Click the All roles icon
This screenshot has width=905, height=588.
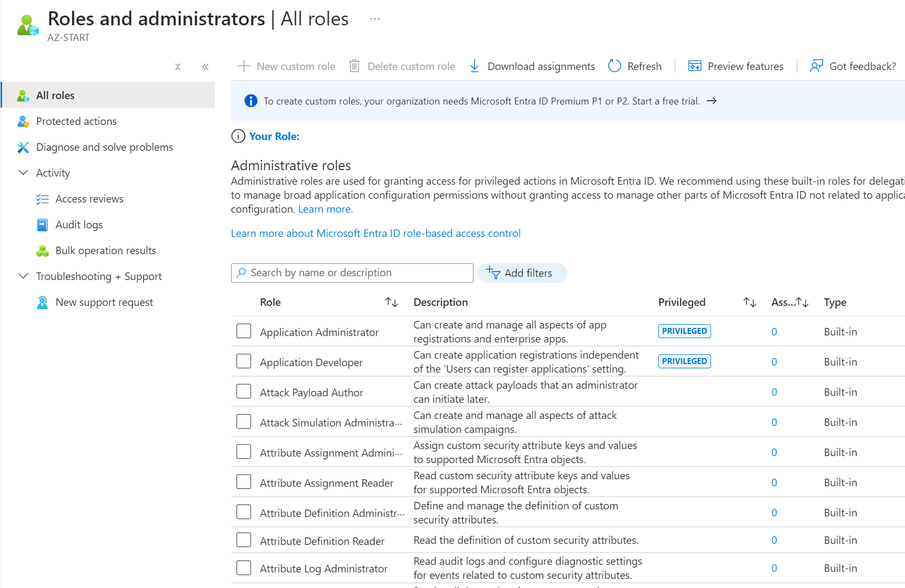23,95
